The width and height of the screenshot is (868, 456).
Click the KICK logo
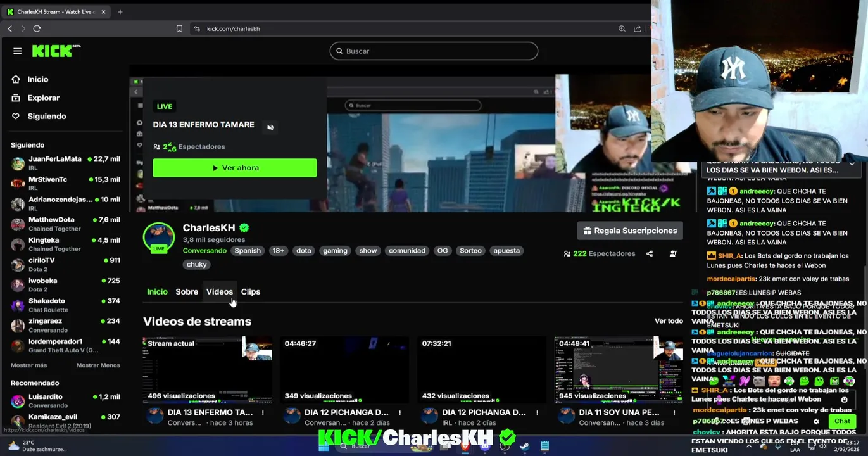pyautogui.click(x=56, y=51)
